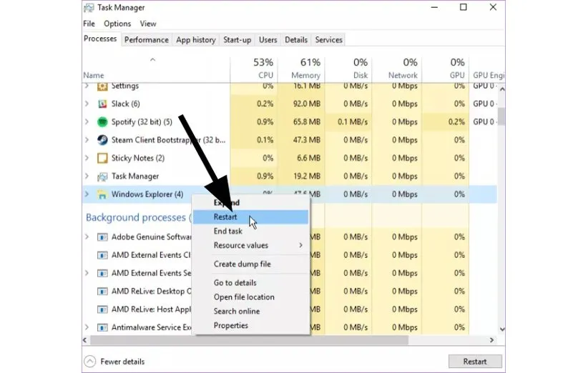Select End task in context menu
This screenshot has height=373, width=588.
[x=228, y=231]
